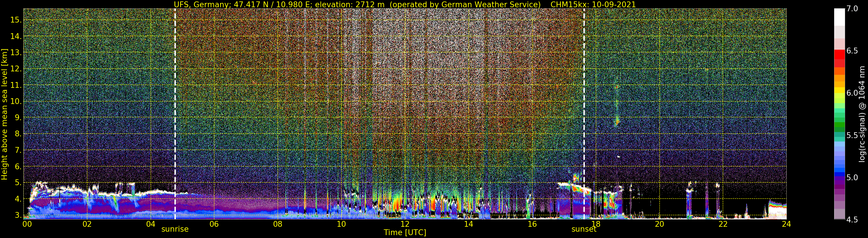Click the white dashed sunrise line
The width and height of the screenshot is (868, 238).
[175, 114]
